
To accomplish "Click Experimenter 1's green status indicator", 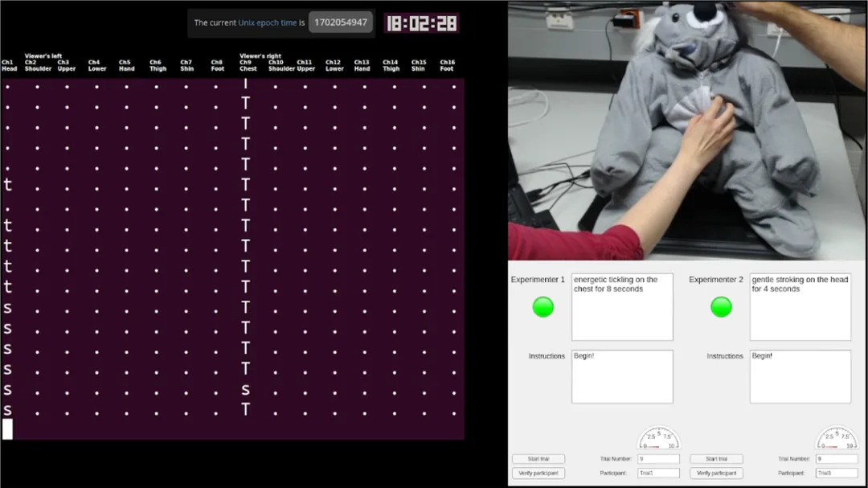I will click(543, 307).
